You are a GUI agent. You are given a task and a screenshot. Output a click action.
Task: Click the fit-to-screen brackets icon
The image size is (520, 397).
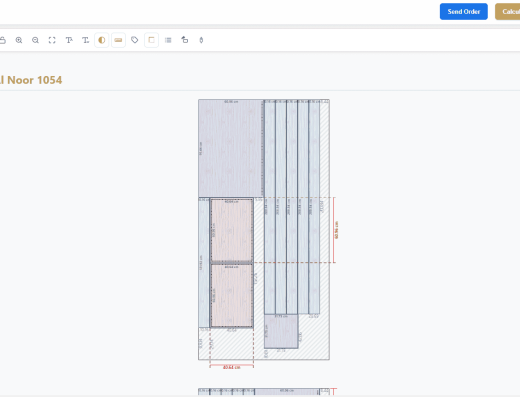pos(52,40)
